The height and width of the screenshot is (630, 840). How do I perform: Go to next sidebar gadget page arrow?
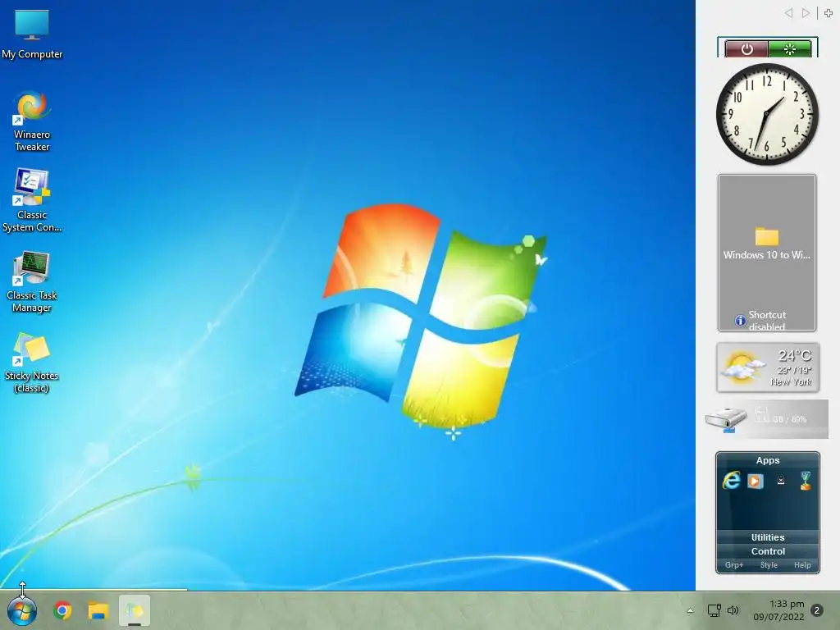point(806,13)
